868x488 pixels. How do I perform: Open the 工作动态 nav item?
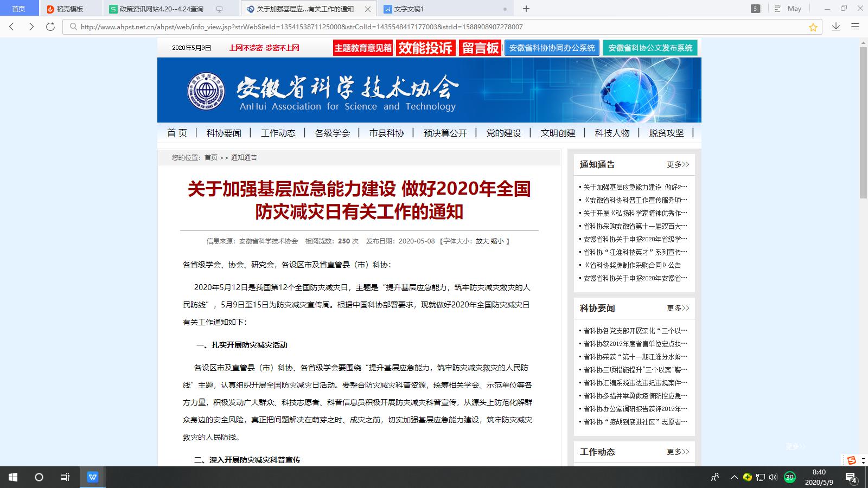coord(278,133)
